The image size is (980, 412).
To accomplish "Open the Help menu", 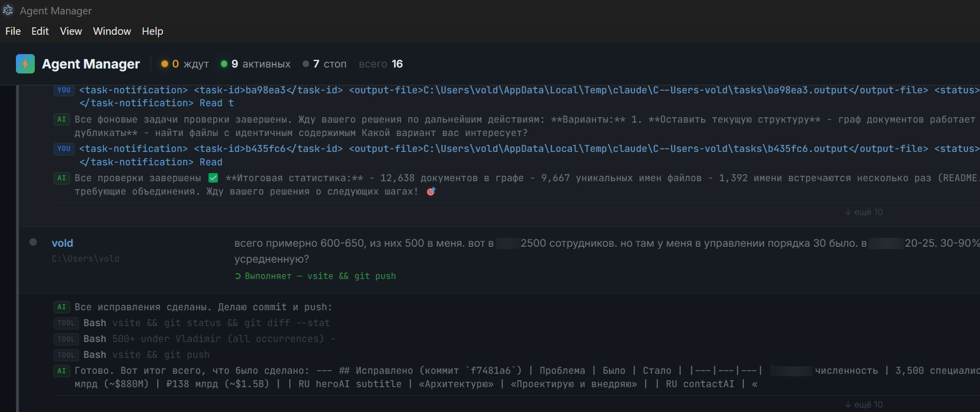I will [x=152, y=31].
